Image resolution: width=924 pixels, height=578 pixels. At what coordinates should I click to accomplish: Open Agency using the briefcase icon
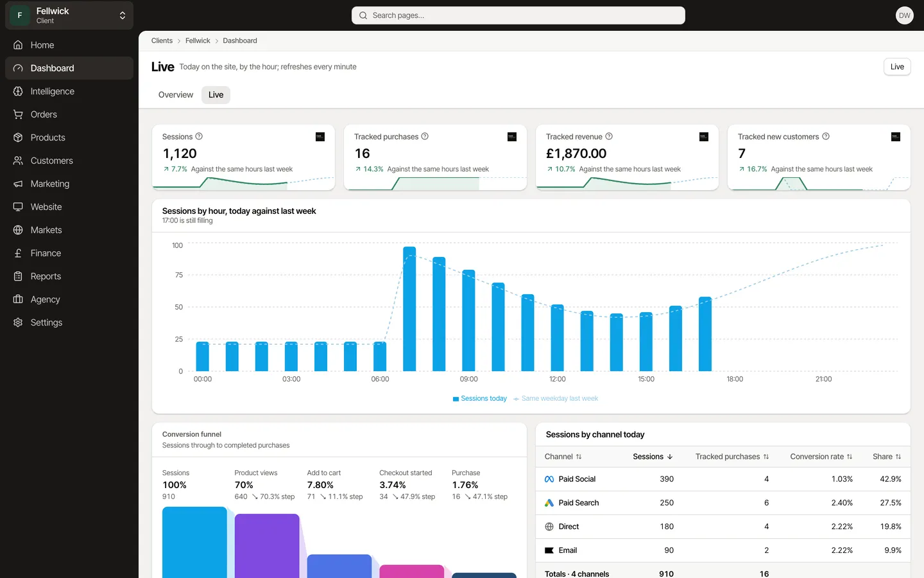click(18, 299)
